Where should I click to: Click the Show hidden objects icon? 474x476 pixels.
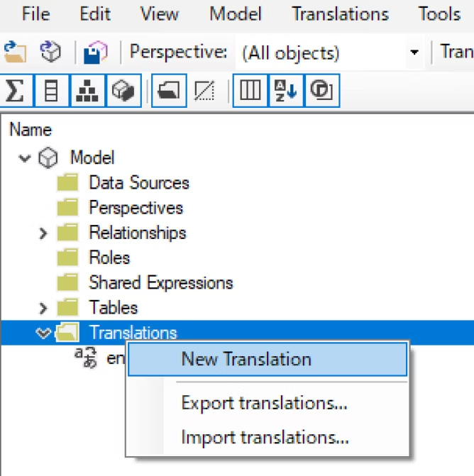pos(204,91)
